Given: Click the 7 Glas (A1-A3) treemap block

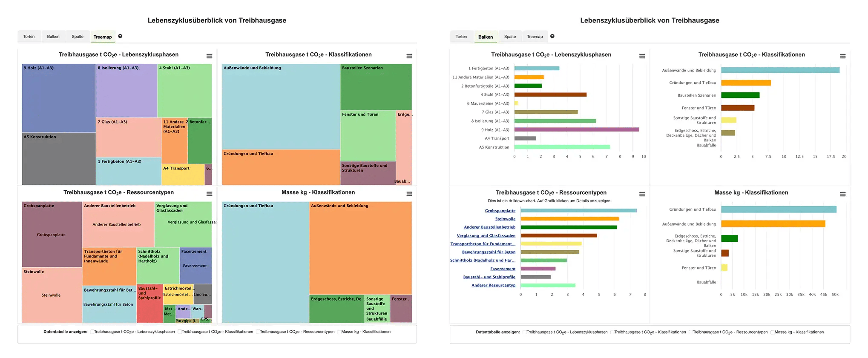Looking at the screenshot, I should [x=129, y=137].
